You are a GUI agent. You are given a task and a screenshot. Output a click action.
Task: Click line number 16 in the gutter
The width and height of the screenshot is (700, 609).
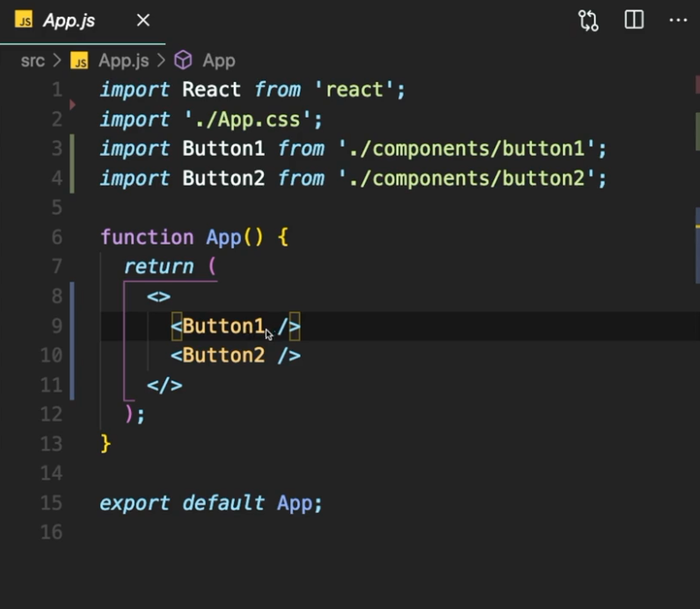51,532
